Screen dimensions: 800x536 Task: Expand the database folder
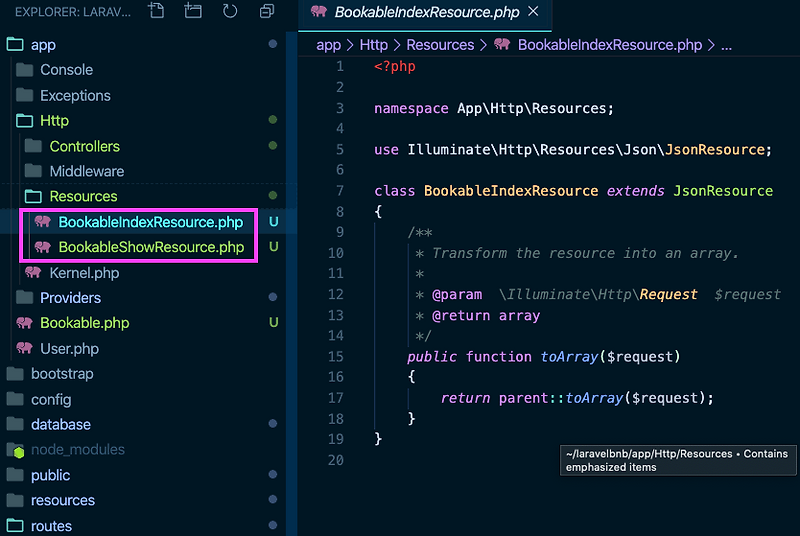(143, 424)
